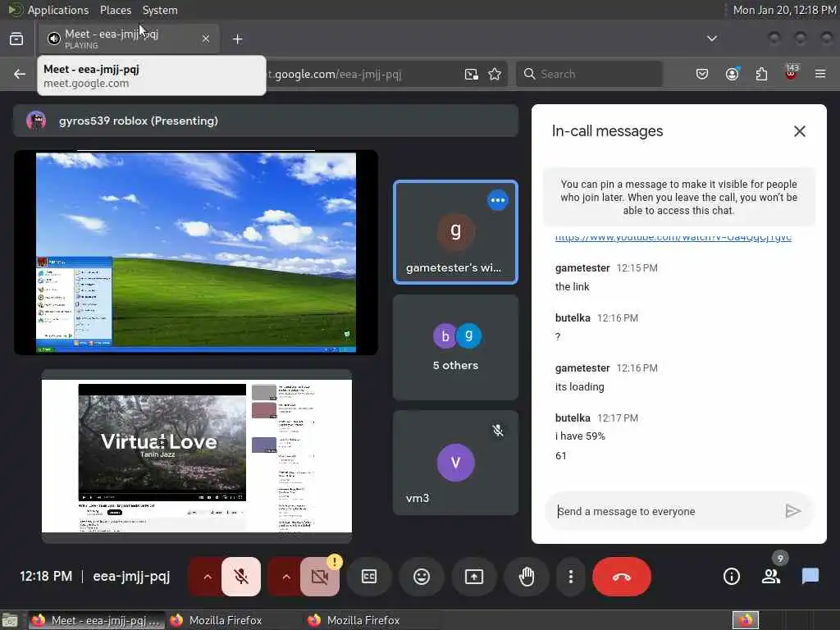Open the extensions puzzle icon
The height and width of the screenshot is (630, 840).
click(761, 74)
